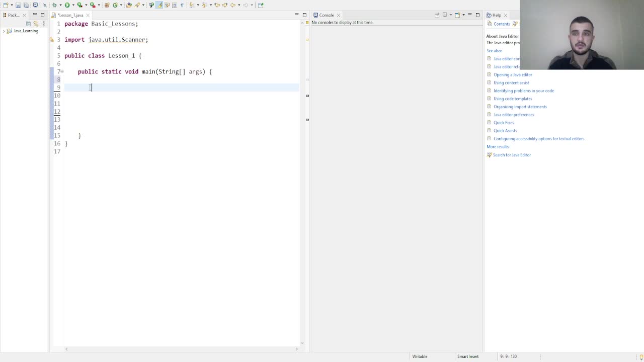Click the Pin Editor toolbar icon
The height and width of the screenshot is (362, 644).
click(261, 5)
